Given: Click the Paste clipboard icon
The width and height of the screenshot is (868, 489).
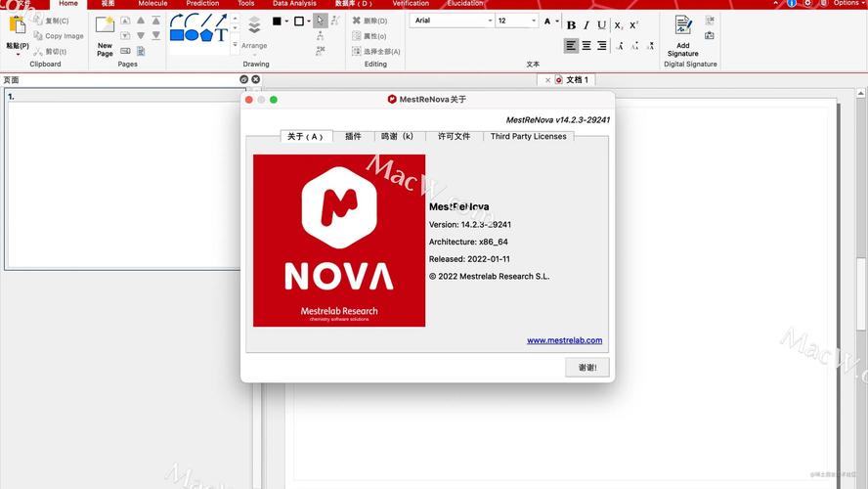Looking at the screenshot, I should [x=18, y=25].
